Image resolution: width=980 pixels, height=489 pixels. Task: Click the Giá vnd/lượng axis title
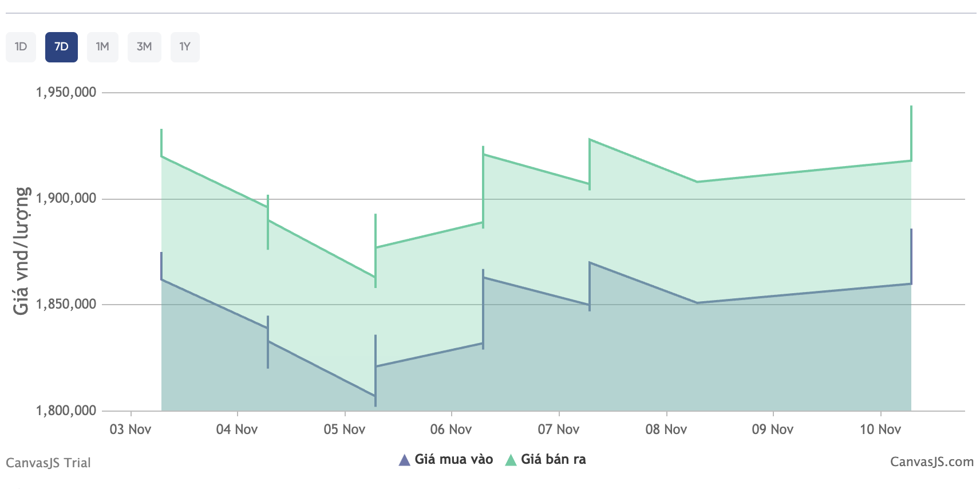tap(21, 251)
